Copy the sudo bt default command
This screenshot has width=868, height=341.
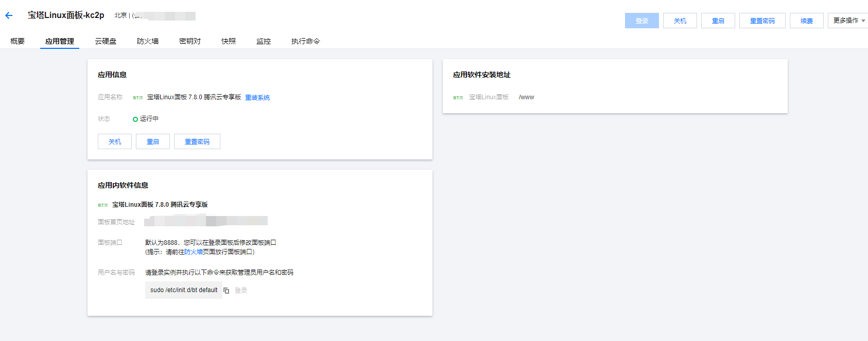point(226,291)
